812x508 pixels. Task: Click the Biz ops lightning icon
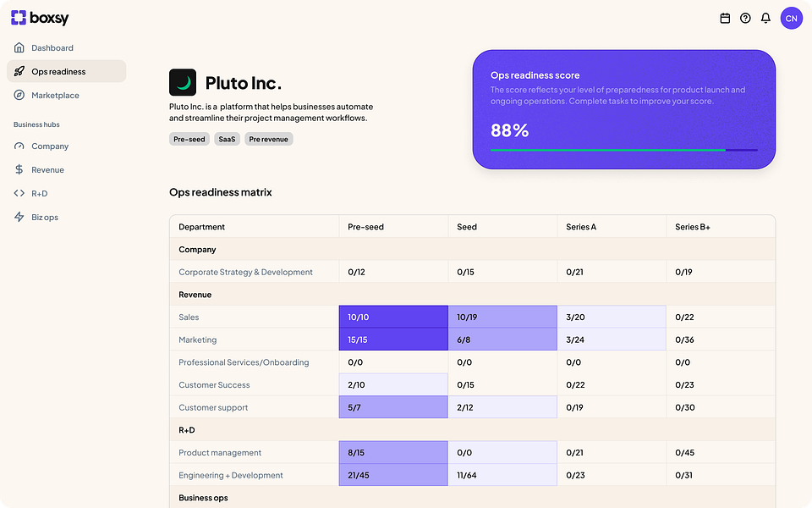pos(19,218)
